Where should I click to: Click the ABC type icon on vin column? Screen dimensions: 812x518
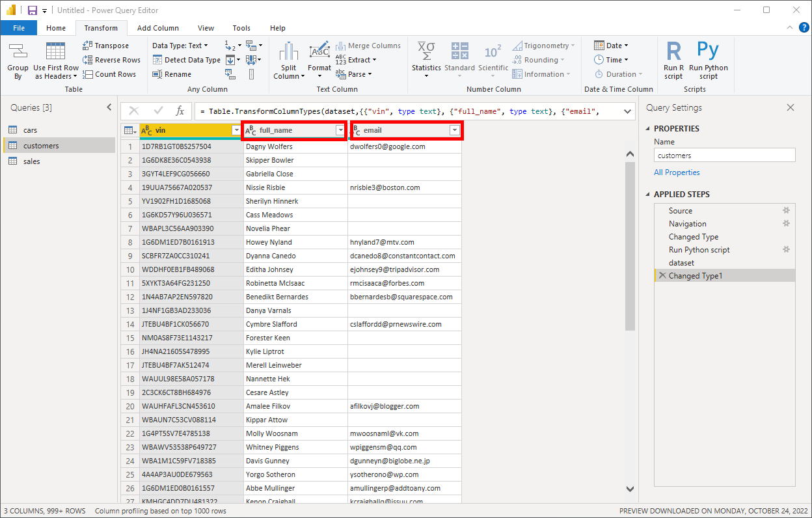coord(146,130)
